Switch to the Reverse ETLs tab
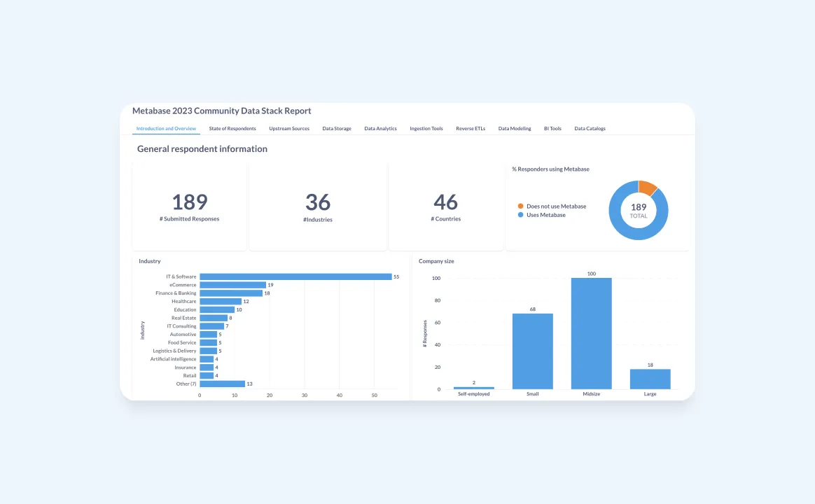 471,129
